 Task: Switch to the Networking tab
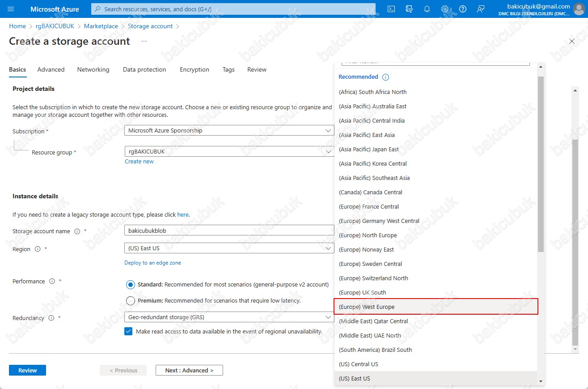click(x=93, y=69)
